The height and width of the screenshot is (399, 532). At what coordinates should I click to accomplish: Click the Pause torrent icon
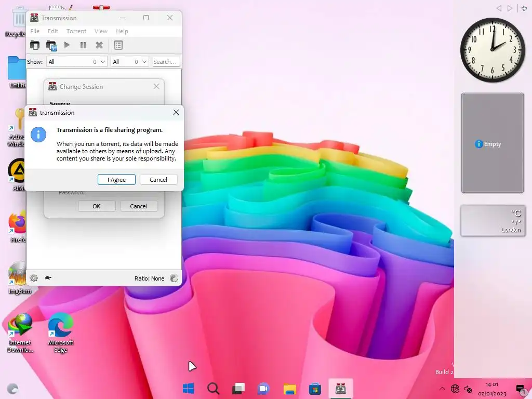[83, 45]
